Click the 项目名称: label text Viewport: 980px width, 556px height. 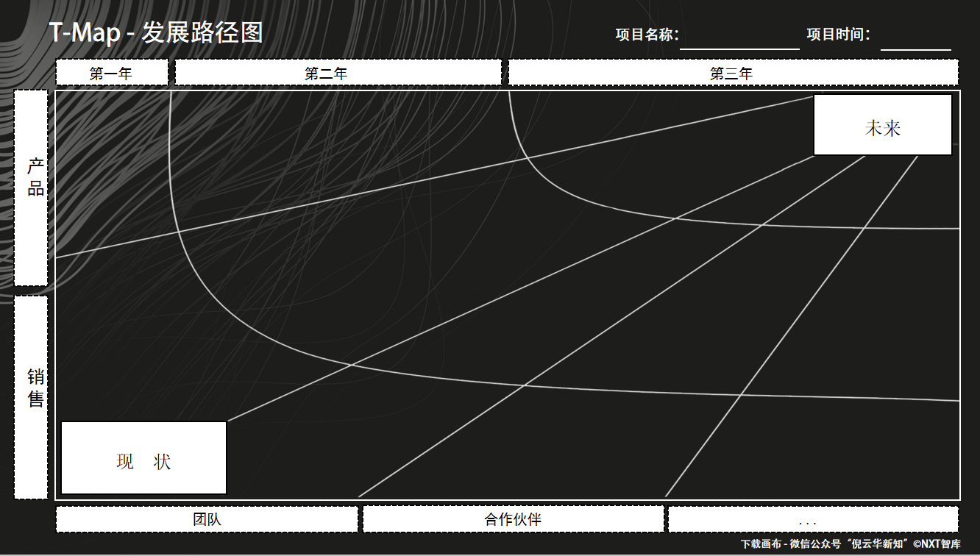tap(647, 35)
